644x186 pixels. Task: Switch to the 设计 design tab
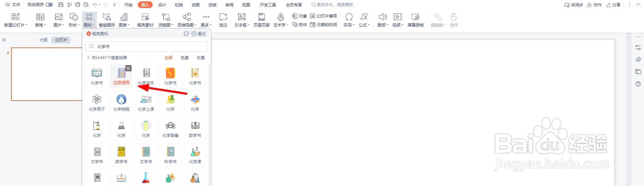pyautogui.click(x=162, y=5)
